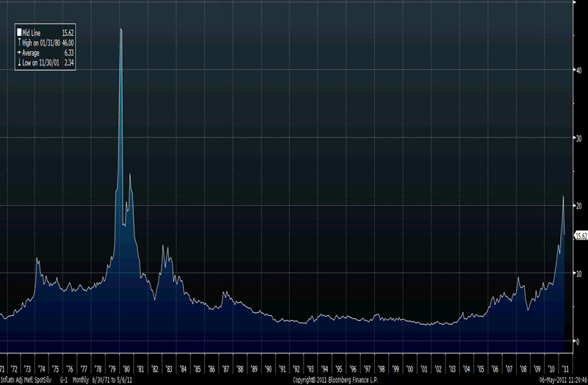This screenshot has height=385, width=588.
Task: Click the '01 label on the time axis
Action: click(423, 368)
